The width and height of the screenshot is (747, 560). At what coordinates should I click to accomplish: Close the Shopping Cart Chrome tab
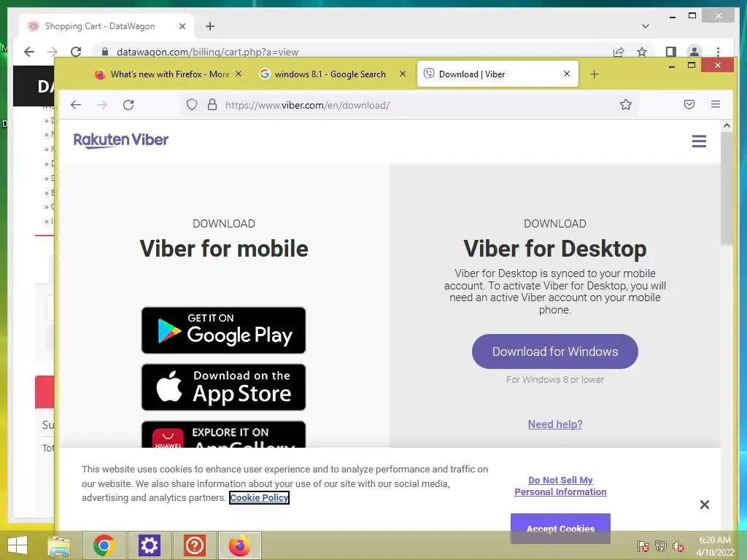[182, 26]
